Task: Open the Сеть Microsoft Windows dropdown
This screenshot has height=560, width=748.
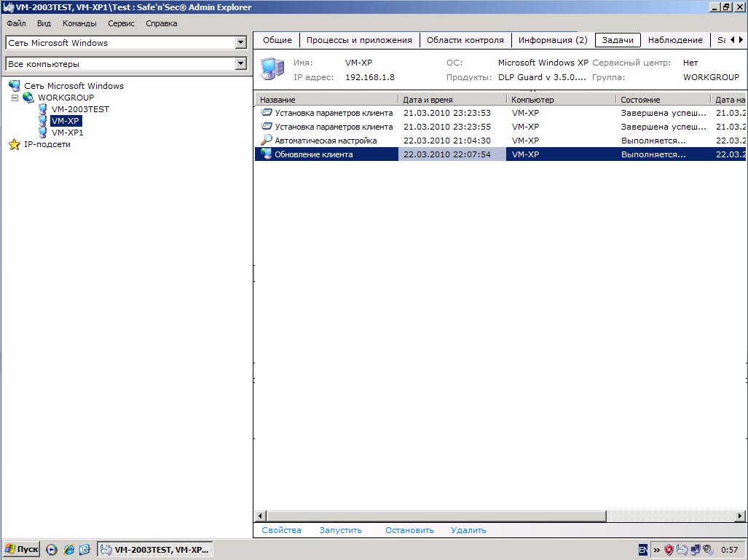Action: tap(241, 42)
